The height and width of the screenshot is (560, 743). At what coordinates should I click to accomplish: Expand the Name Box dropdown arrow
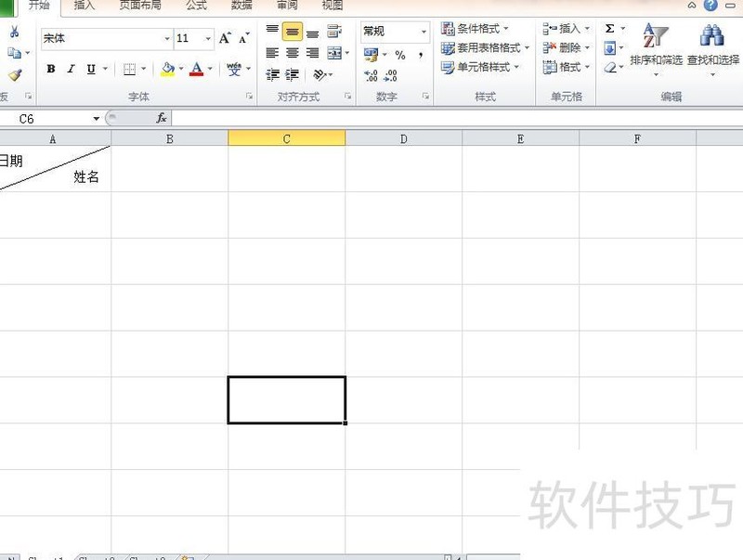97,119
